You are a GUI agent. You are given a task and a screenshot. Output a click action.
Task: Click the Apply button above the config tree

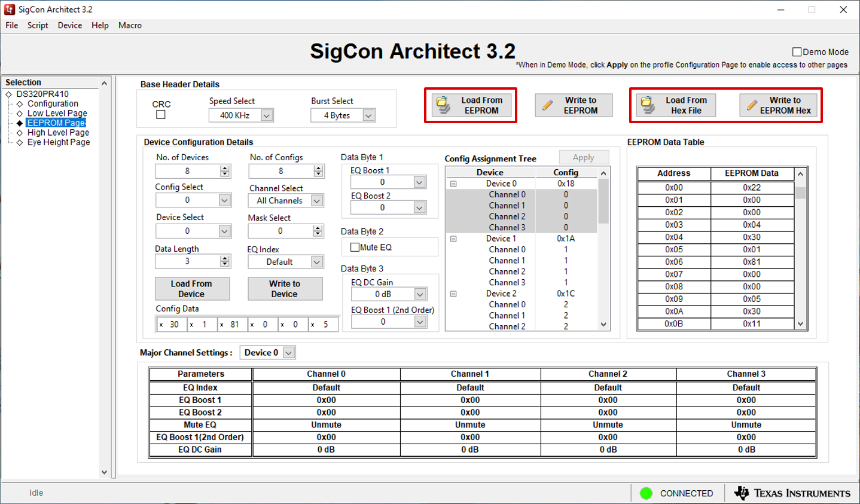tap(584, 157)
